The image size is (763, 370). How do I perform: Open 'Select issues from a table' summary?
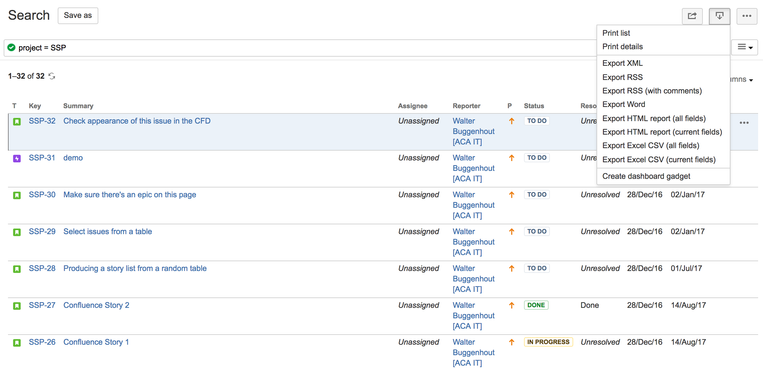tap(108, 232)
